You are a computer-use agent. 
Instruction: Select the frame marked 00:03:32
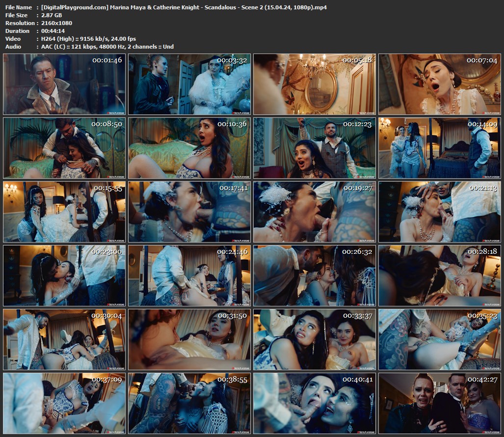point(189,84)
